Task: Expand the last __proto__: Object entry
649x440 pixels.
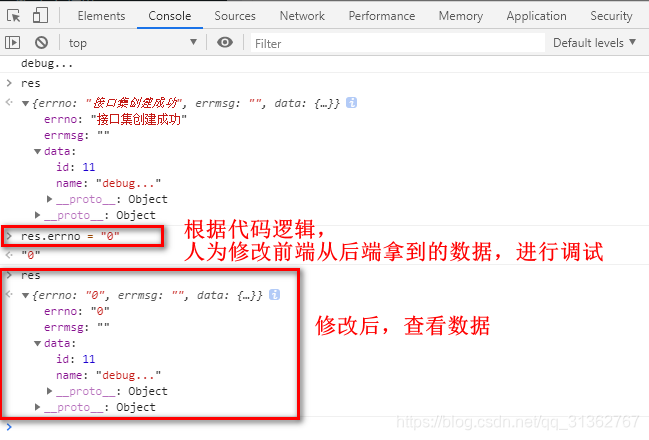Action: point(38,407)
